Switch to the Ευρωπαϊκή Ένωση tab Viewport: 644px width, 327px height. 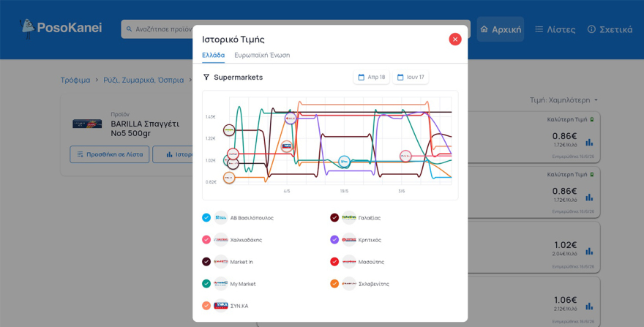(x=262, y=55)
